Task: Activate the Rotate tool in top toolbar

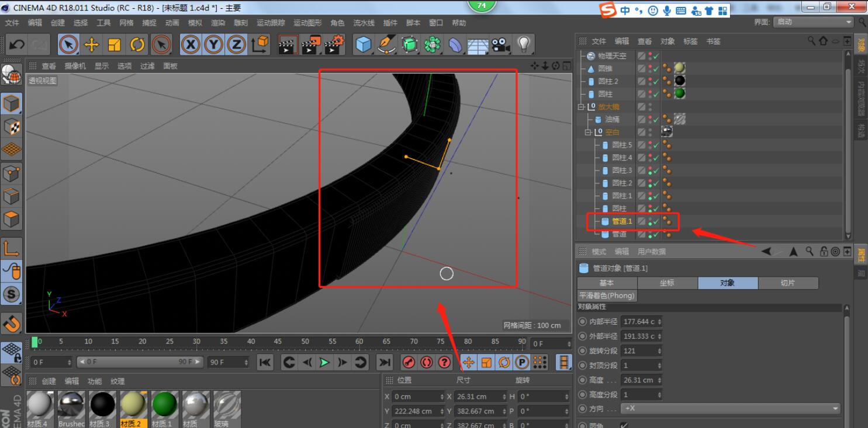Action: point(137,45)
